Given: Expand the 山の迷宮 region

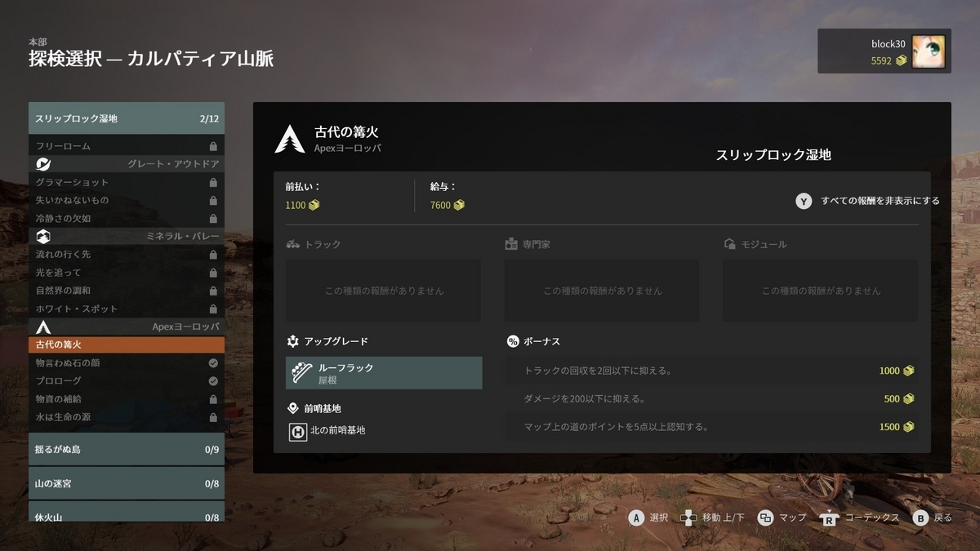Looking at the screenshot, I should pyautogui.click(x=127, y=483).
